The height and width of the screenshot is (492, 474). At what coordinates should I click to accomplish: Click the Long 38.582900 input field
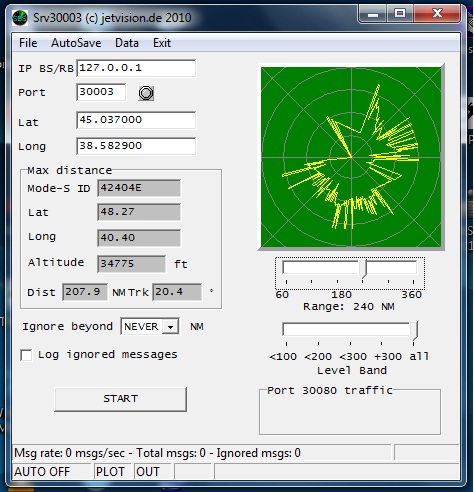pos(136,146)
